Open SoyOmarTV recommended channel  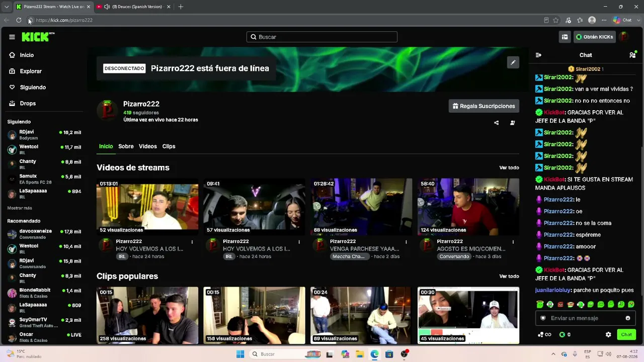(x=44, y=322)
